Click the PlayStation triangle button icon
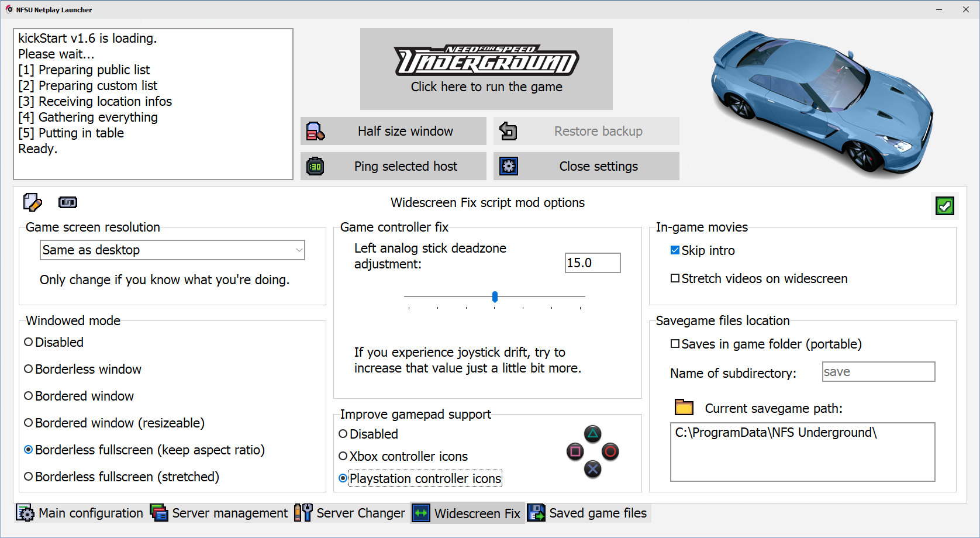This screenshot has height=538, width=980. [593, 434]
